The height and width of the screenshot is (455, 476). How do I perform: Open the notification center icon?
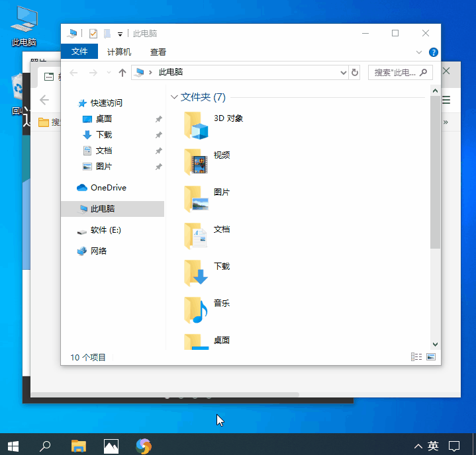tap(454, 446)
